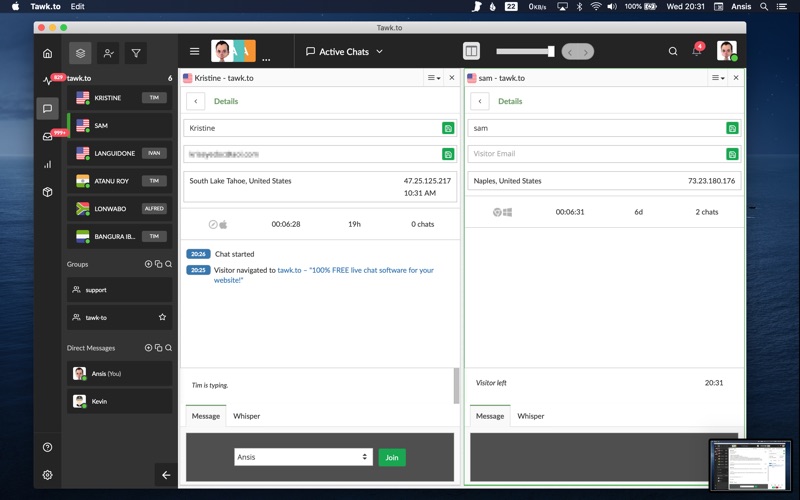This screenshot has height=500, width=800.
Task: Select LANGUIDONE chat in the list
Action: [119, 153]
